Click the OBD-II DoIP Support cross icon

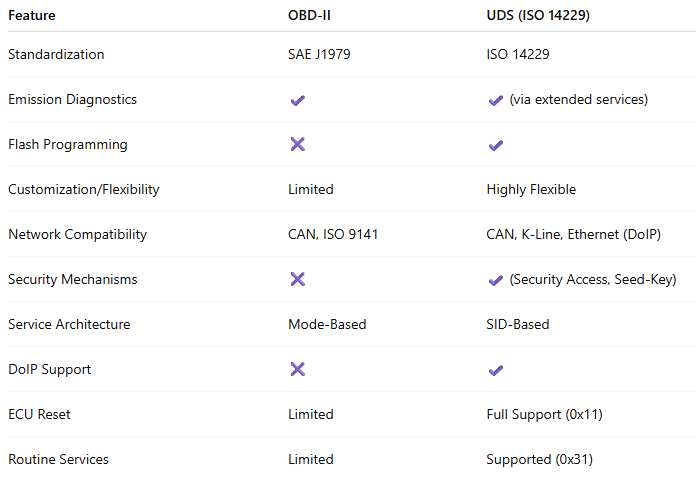(297, 370)
